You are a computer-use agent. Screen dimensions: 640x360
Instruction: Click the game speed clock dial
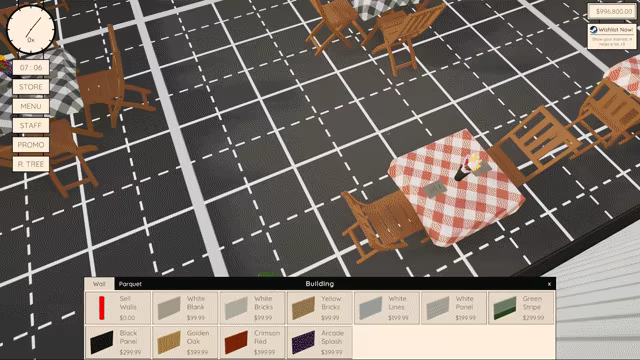point(31,29)
